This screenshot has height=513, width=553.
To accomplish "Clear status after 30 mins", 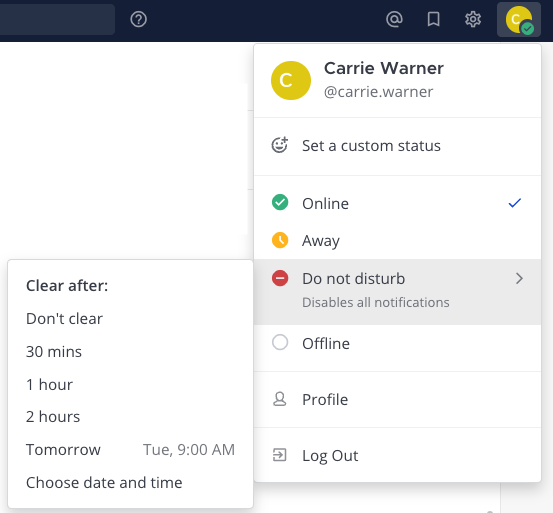I will [130, 352].
